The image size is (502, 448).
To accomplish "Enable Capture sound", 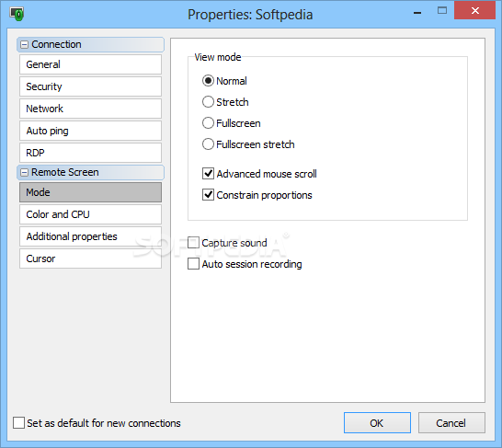I will [x=193, y=243].
